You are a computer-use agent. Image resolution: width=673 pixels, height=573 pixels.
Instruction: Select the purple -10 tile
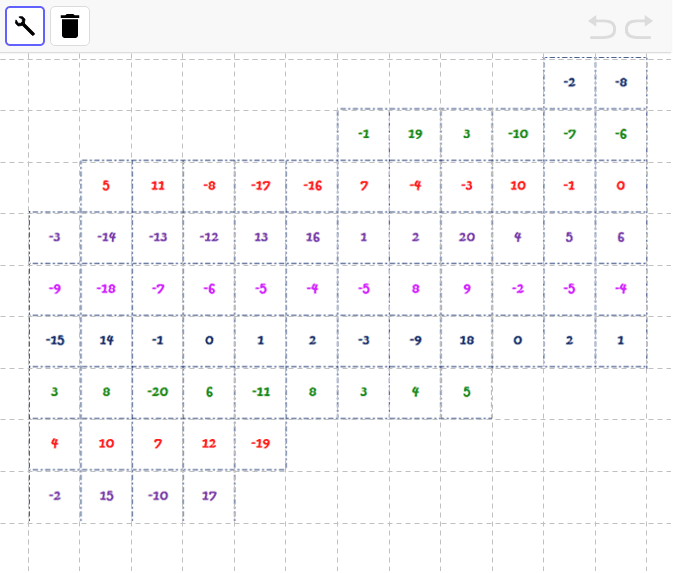tap(158, 496)
